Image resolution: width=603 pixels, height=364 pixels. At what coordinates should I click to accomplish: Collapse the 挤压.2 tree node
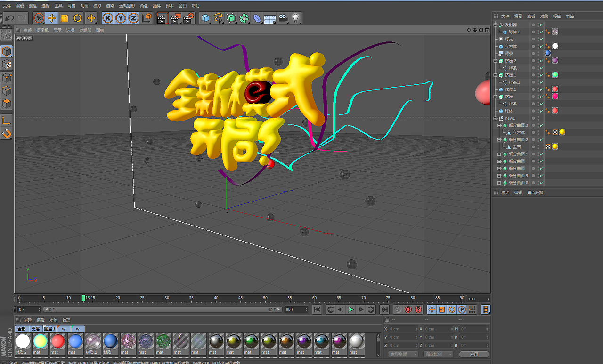496,61
